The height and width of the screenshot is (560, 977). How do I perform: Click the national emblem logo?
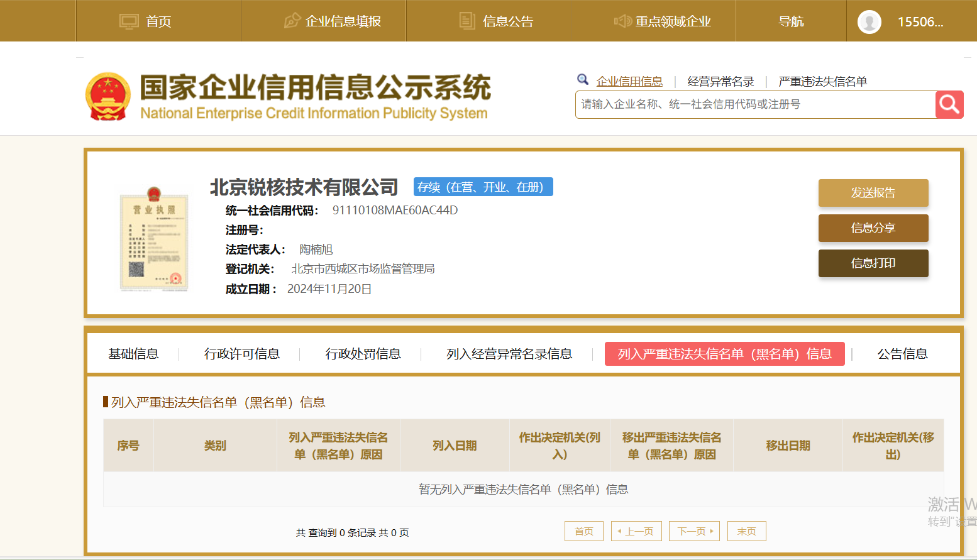click(108, 97)
